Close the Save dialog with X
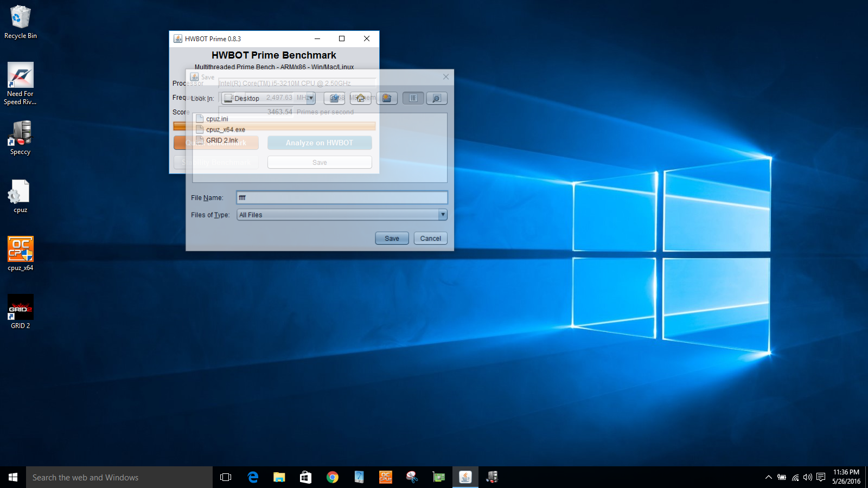The width and height of the screenshot is (868, 488). 446,76
